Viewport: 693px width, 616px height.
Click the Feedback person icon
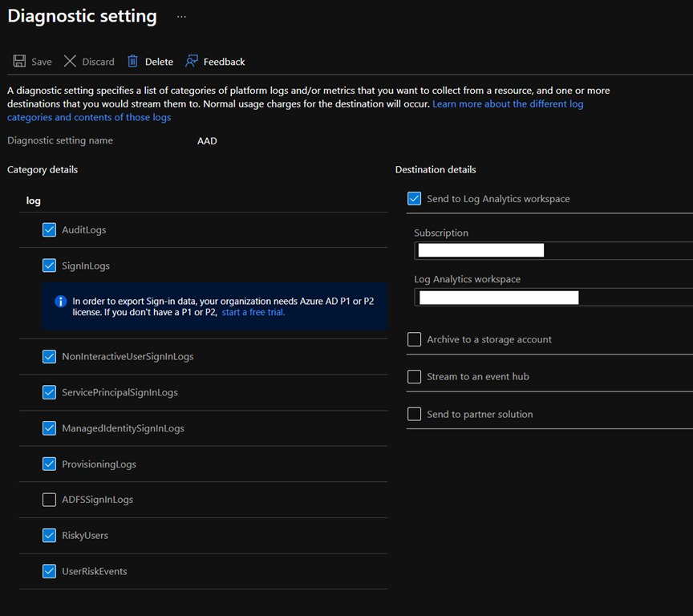coord(192,62)
